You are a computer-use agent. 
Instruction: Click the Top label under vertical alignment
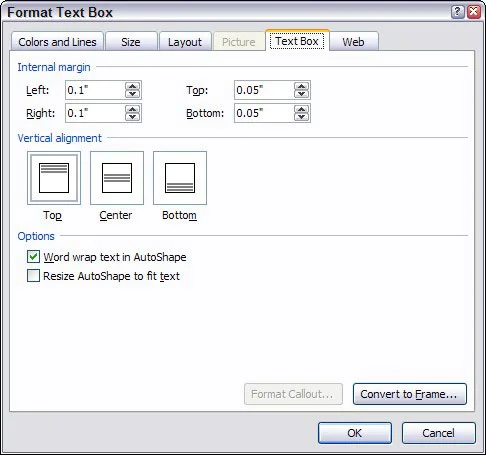[53, 215]
